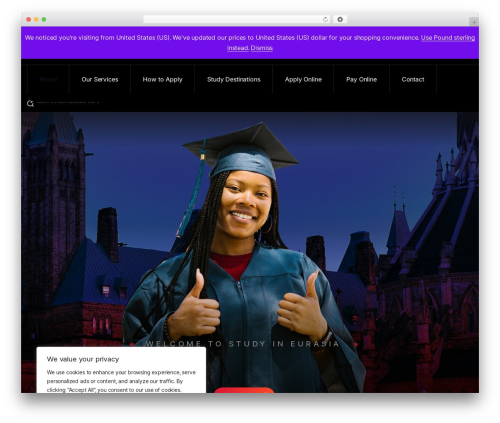The height and width of the screenshot is (423, 500).
Task: Click 'Use Pound sterling instead' link
Action: point(448,38)
